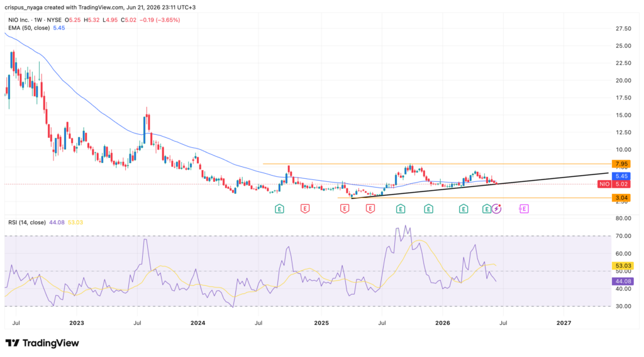
Task: Click the 12.50 price axis label
Action: [x=623, y=132]
